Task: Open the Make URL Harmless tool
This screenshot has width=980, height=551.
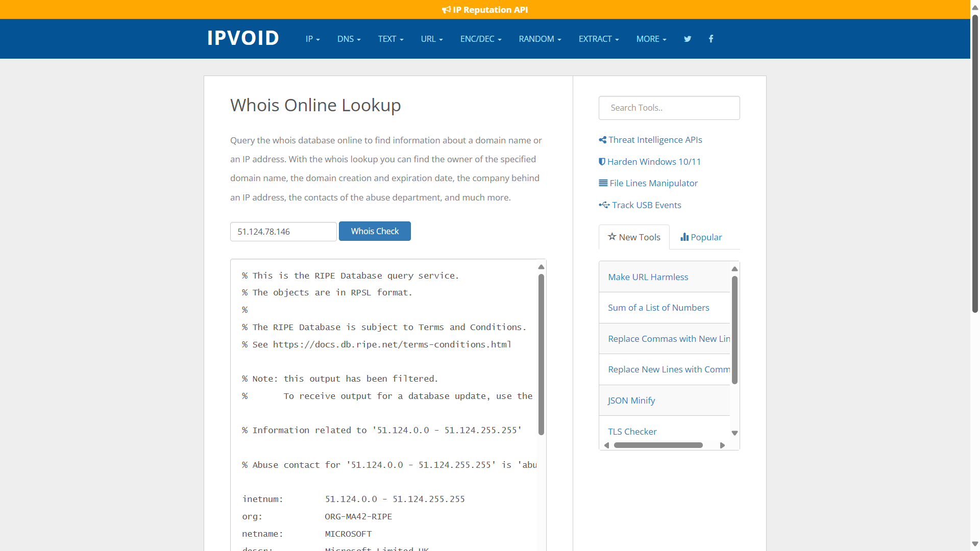Action: click(648, 277)
